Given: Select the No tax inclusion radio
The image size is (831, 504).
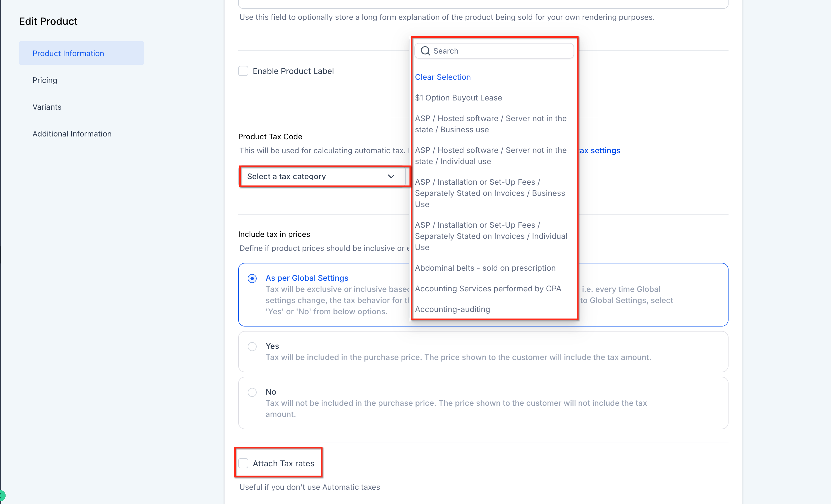Looking at the screenshot, I should click(x=252, y=392).
